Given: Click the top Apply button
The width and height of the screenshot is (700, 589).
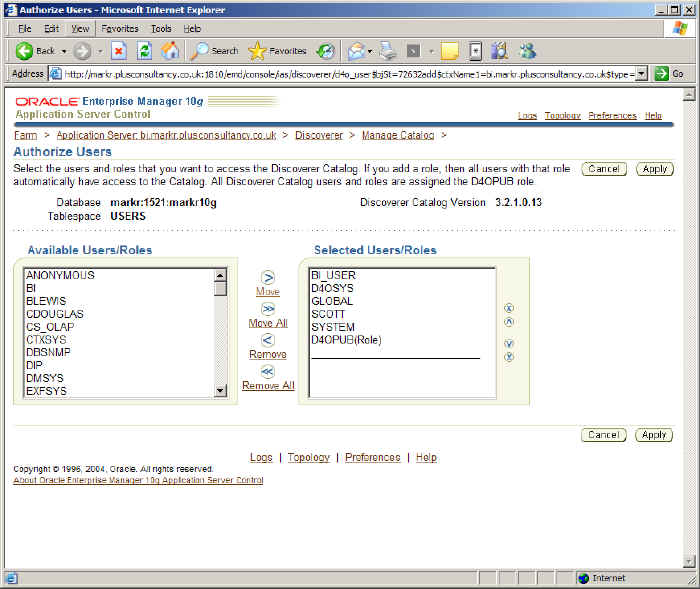Looking at the screenshot, I should click(654, 169).
